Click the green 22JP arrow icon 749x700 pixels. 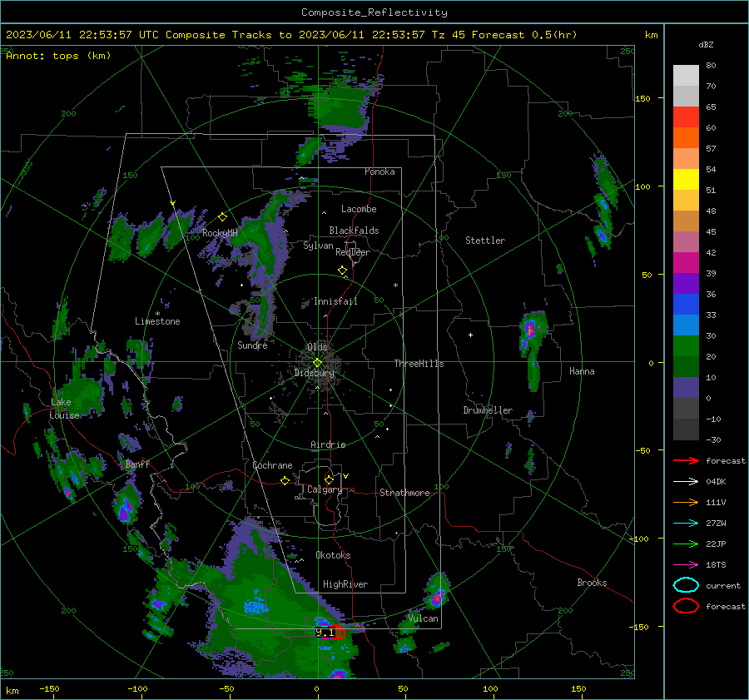pyautogui.click(x=686, y=544)
